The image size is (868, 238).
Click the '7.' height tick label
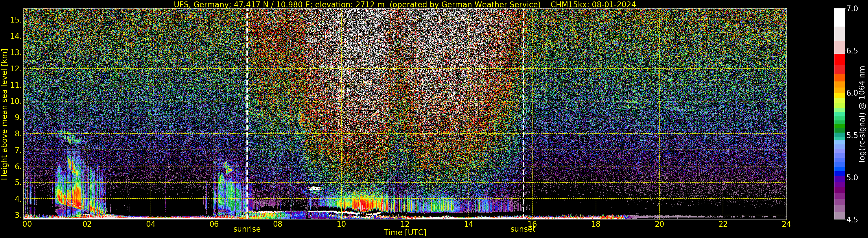click(x=18, y=150)
